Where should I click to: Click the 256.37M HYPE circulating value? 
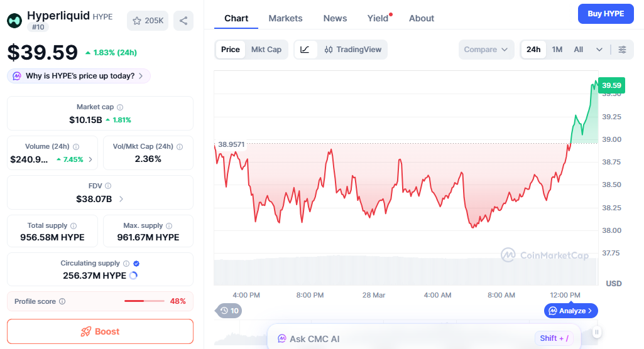94,276
